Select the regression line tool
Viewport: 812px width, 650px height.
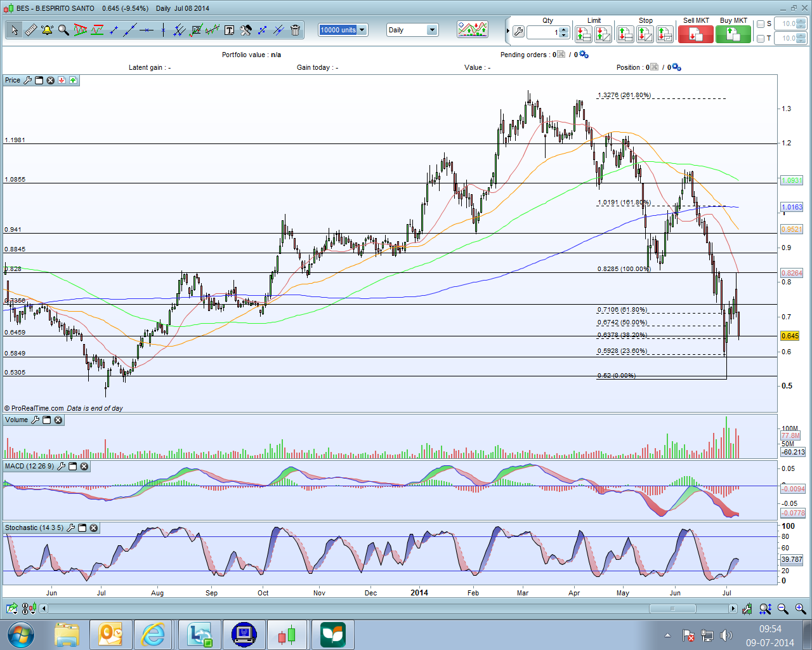tap(213, 30)
